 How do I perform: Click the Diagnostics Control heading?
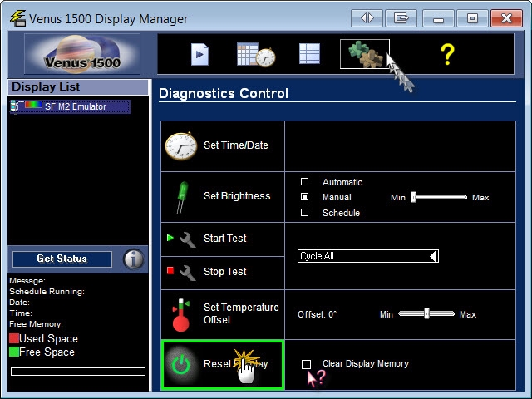tap(224, 93)
